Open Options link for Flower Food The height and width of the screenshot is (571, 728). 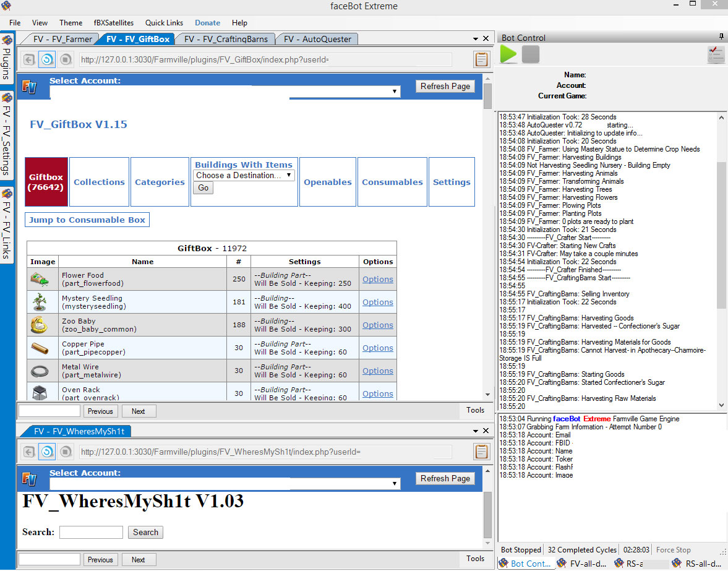[377, 279]
